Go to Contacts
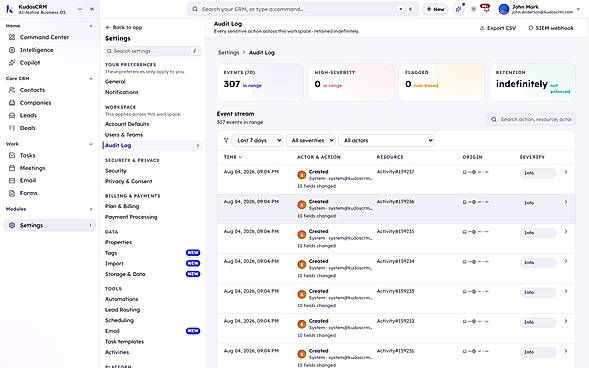 [x=32, y=90]
